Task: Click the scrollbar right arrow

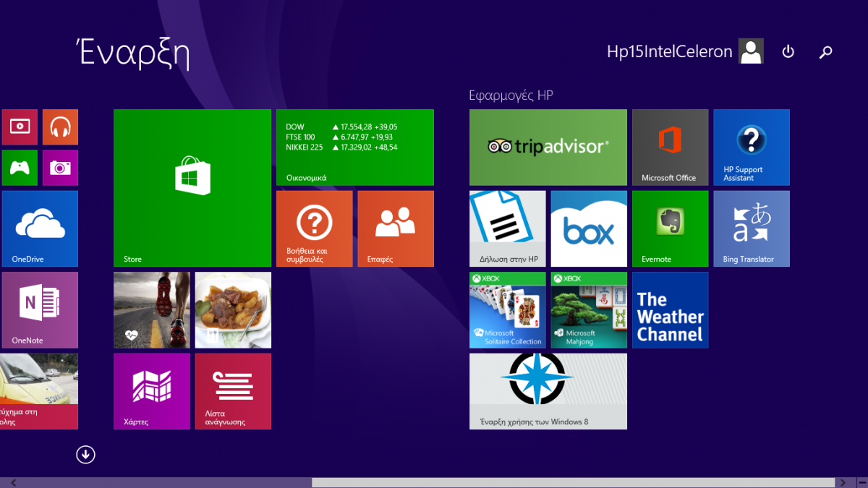Action: pos(841,482)
